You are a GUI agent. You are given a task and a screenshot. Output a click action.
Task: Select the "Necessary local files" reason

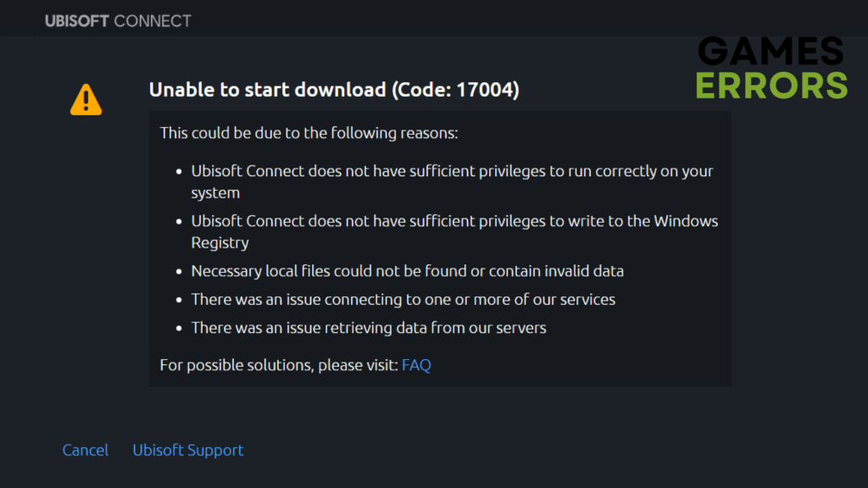tap(407, 271)
